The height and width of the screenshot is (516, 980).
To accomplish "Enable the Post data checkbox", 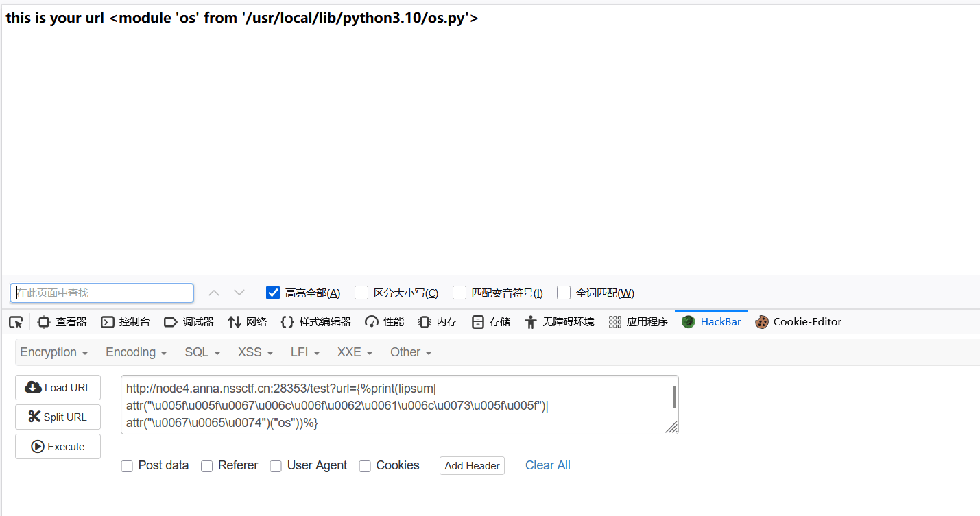I will click(x=127, y=466).
